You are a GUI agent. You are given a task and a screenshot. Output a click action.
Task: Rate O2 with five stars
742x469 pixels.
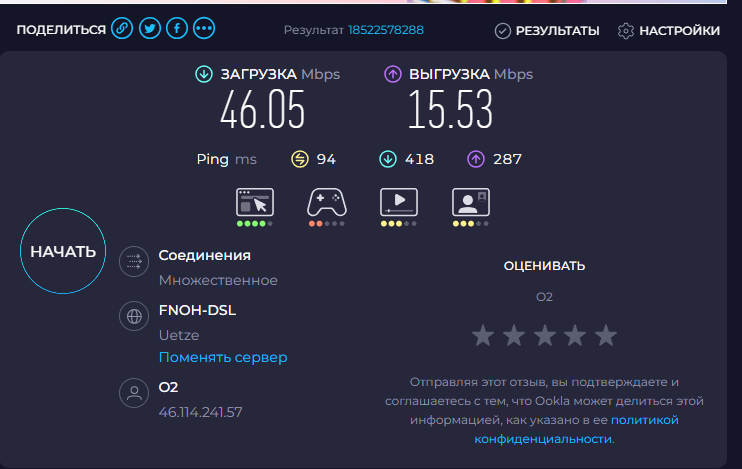(x=606, y=335)
